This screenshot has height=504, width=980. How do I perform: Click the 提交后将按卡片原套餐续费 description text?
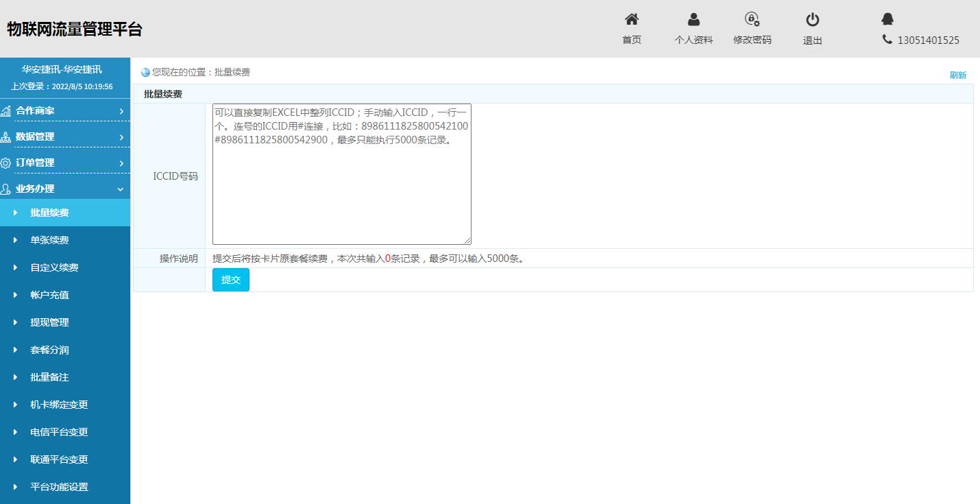(x=369, y=259)
